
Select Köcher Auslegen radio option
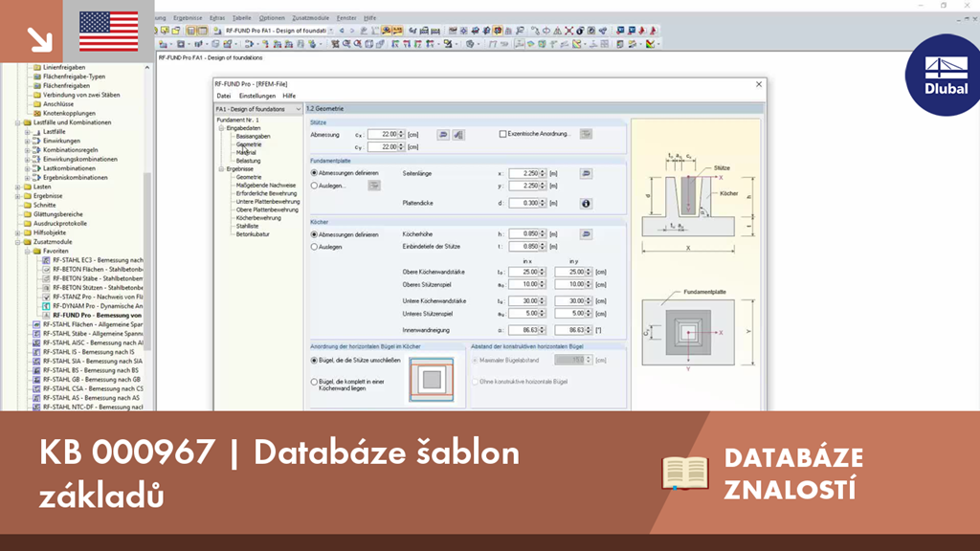[x=314, y=247]
